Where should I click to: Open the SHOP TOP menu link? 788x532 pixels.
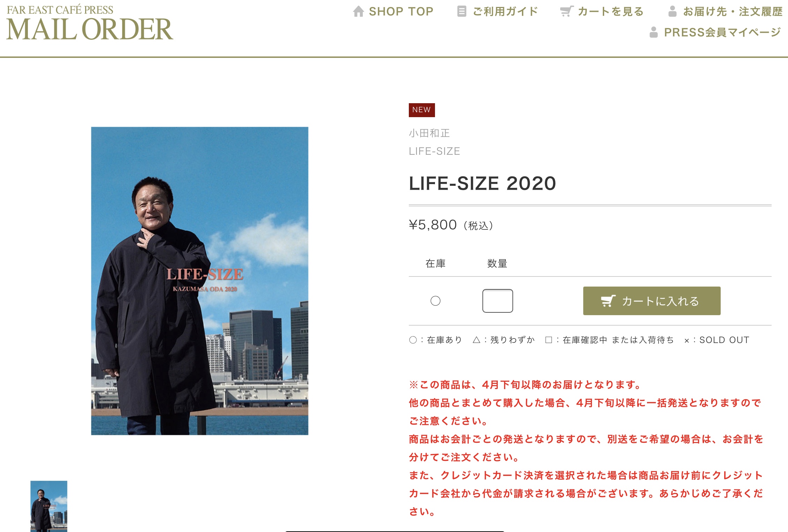393,12
